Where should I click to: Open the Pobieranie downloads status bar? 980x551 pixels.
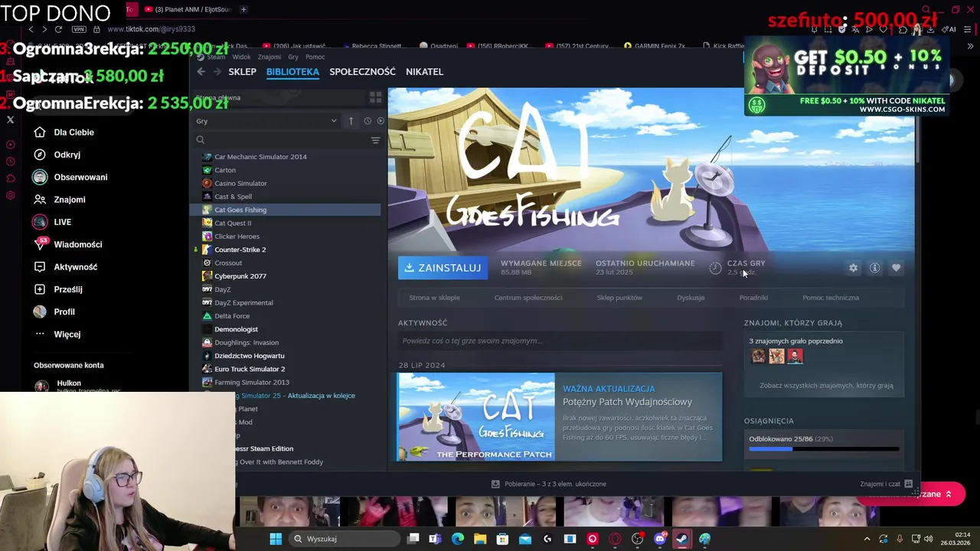click(x=549, y=484)
